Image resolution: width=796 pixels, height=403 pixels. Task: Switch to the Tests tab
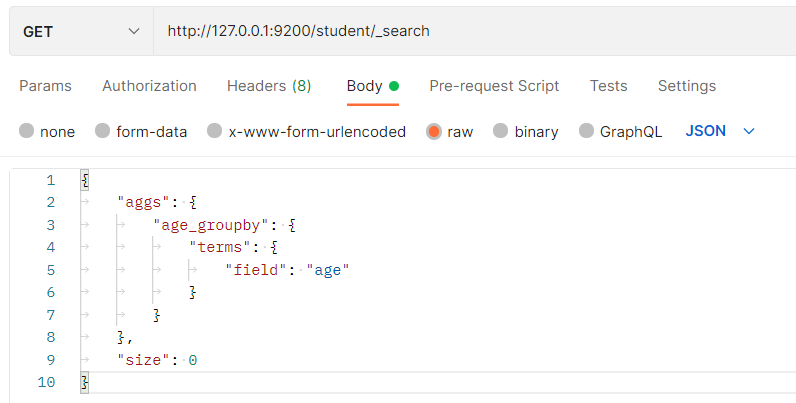point(608,86)
